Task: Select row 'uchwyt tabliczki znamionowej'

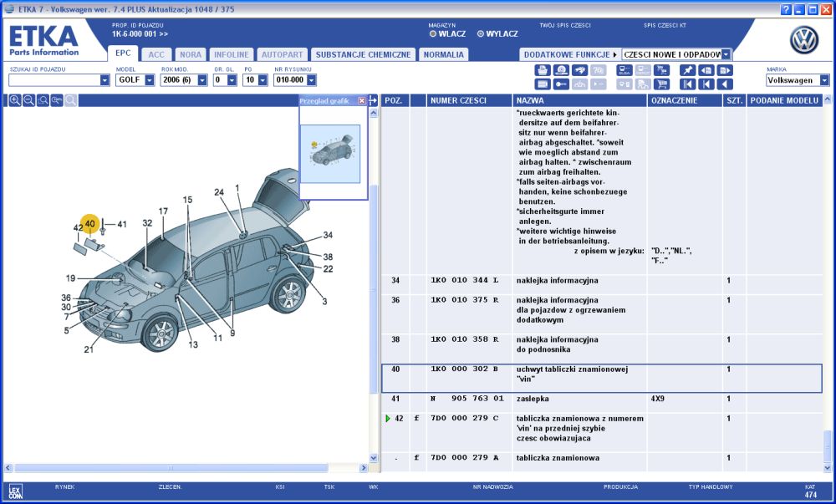Action: tap(602, 379)
